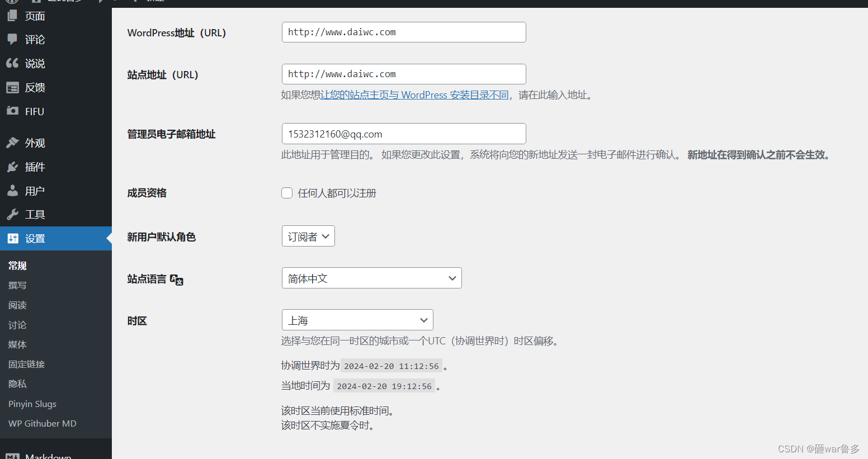The height and width of the screenshot is (459, 868).
Task: Go to the 常规 settings submenu
Action: (17, 266)
